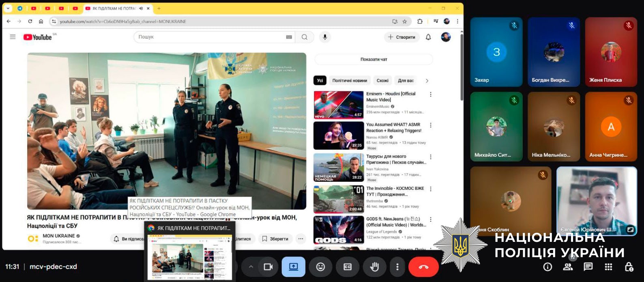Open meeting activities grid icon
The image size is (644, 282).
608,267
